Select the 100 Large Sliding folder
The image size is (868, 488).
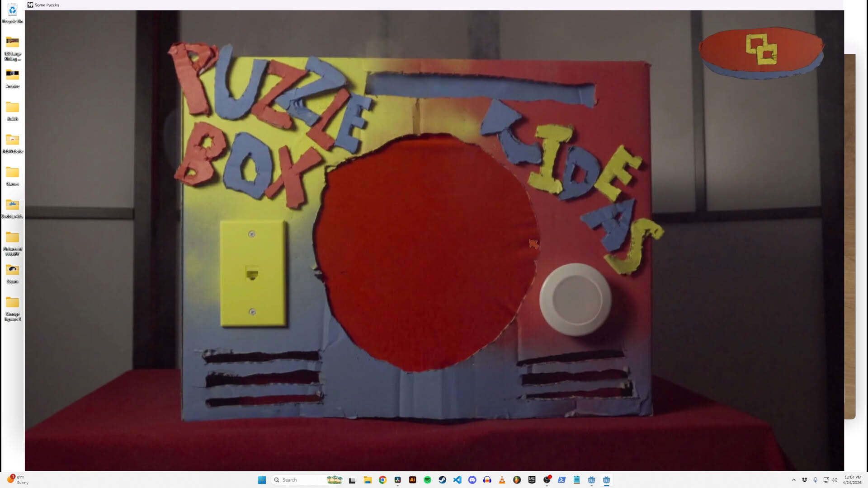point(12,48)
